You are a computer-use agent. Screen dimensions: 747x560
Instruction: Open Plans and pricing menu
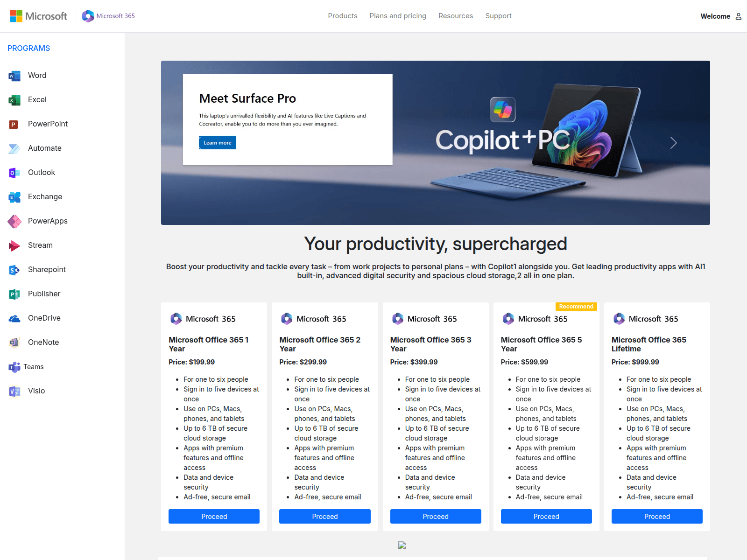(x=398, y=16)
